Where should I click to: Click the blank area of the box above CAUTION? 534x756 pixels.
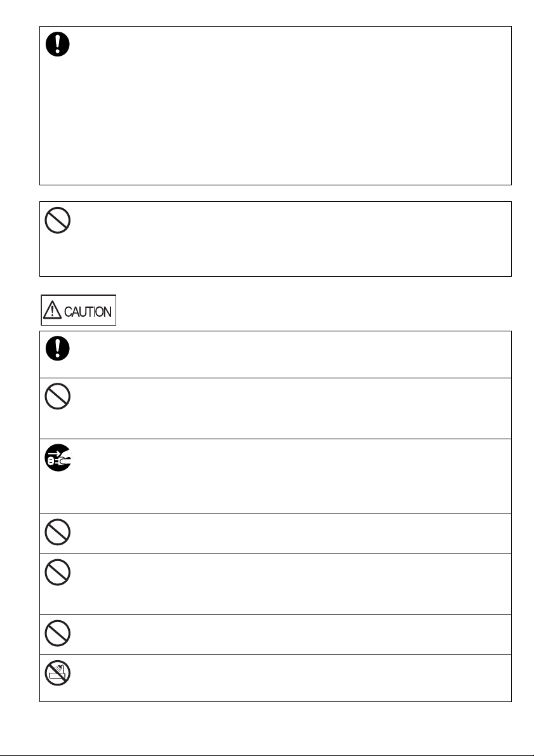click(x=286, y=239)
